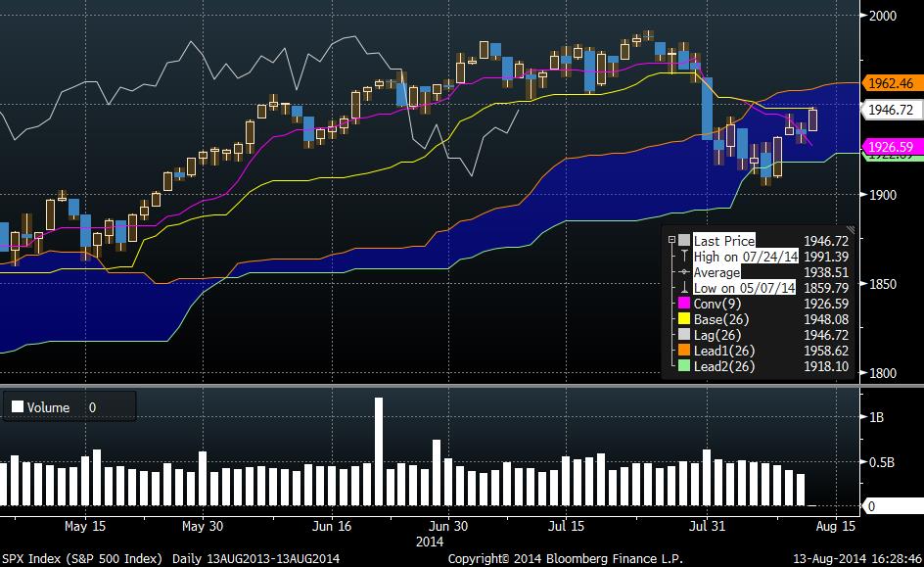Toggle the white Volume legend box
Viewport: 924px width, 567px height.
[17, 407]
